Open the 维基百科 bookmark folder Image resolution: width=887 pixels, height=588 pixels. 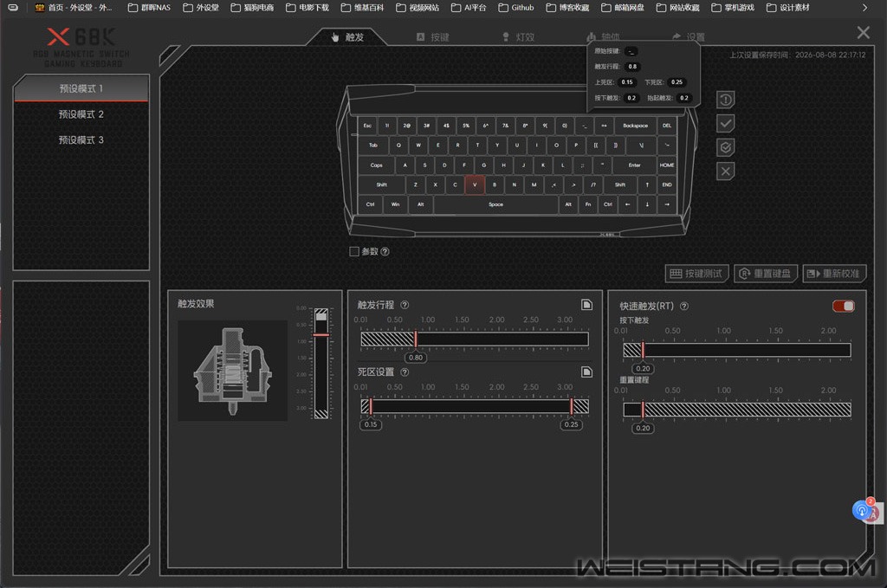[x=362, y=7]
